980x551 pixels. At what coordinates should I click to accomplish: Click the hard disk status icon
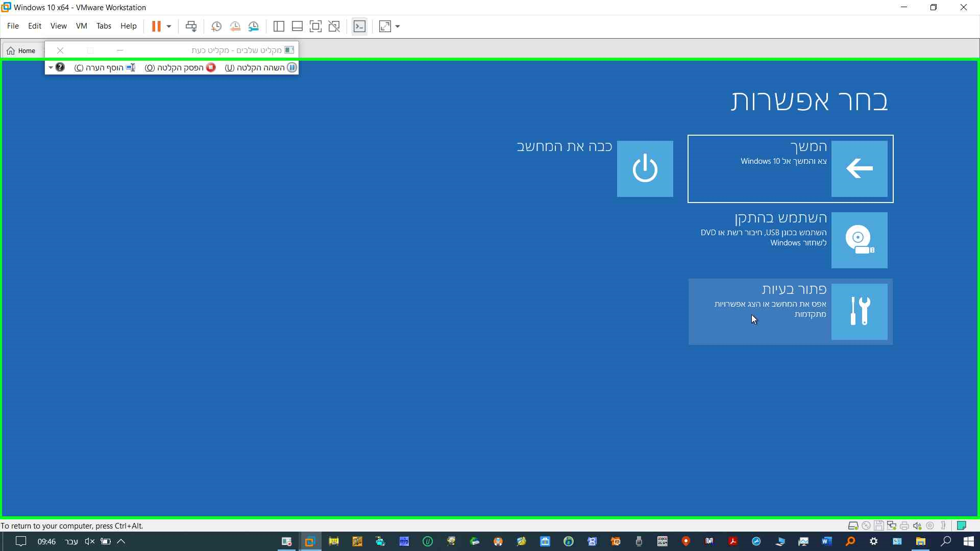coord(852,525)
